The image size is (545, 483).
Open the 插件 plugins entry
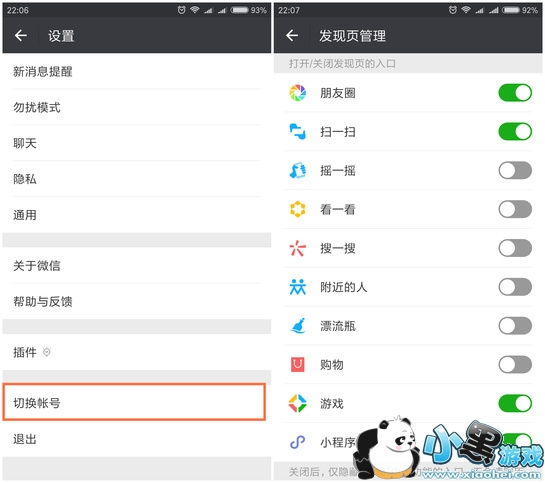coord(137,352)
